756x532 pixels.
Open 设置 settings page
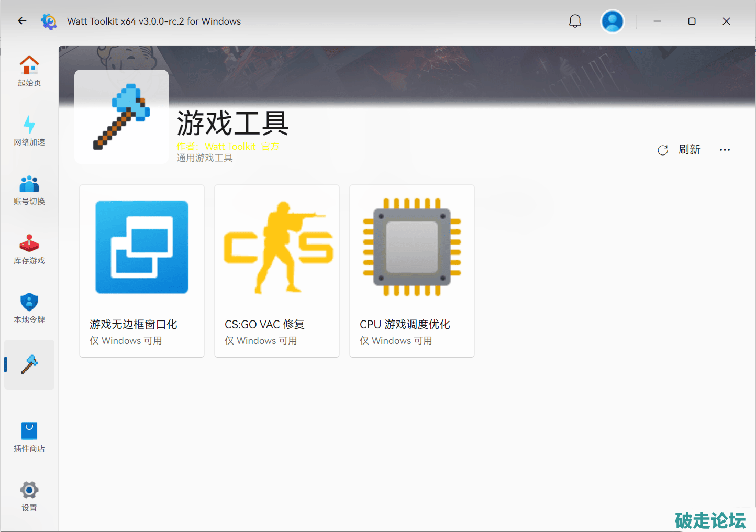click(29, 496)
